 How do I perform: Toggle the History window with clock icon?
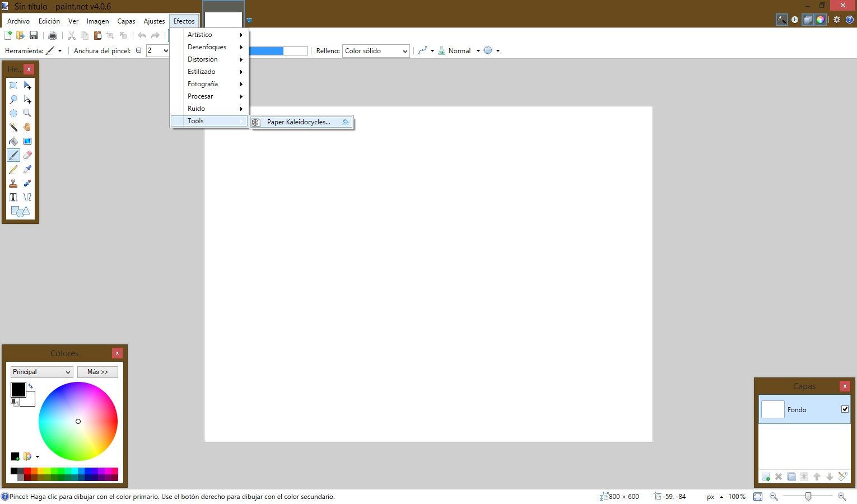(x=795, y=20)
